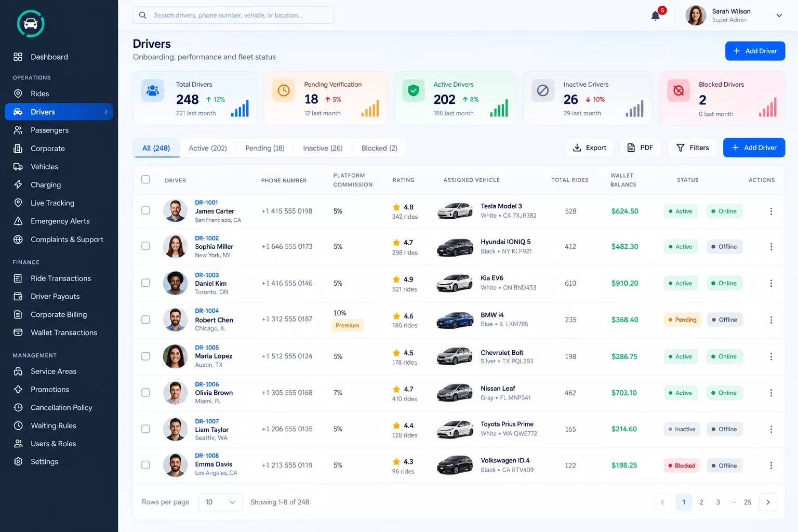This screenshot has width=798, height=532.
Task: Click the Complaints & Support globe icon
Action: [x=18, y=239]
